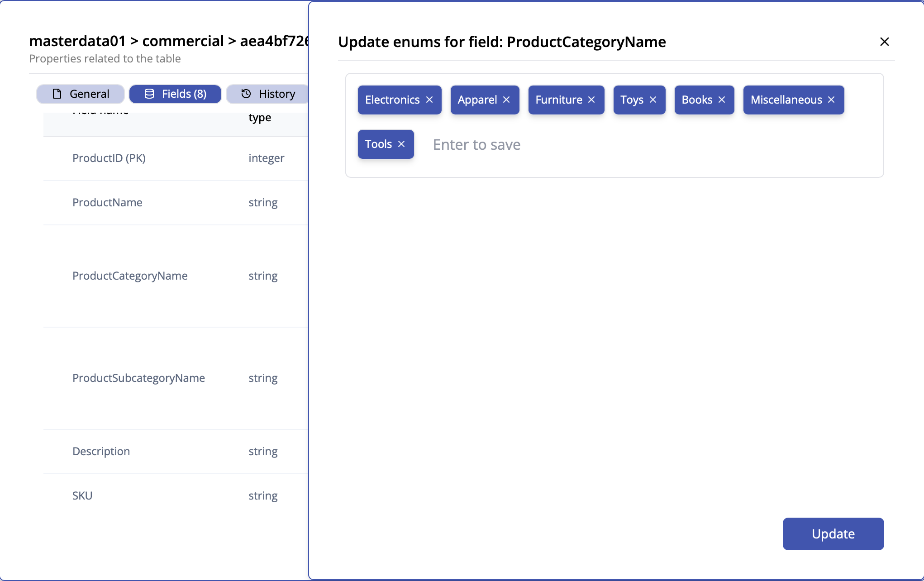
Task: Remove the Toys enum value
Action: 653,100
